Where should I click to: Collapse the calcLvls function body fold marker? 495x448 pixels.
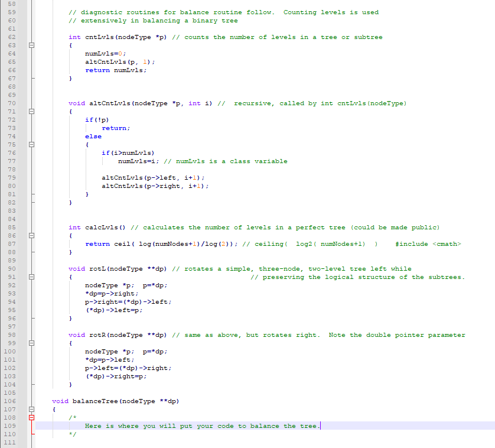32,235
